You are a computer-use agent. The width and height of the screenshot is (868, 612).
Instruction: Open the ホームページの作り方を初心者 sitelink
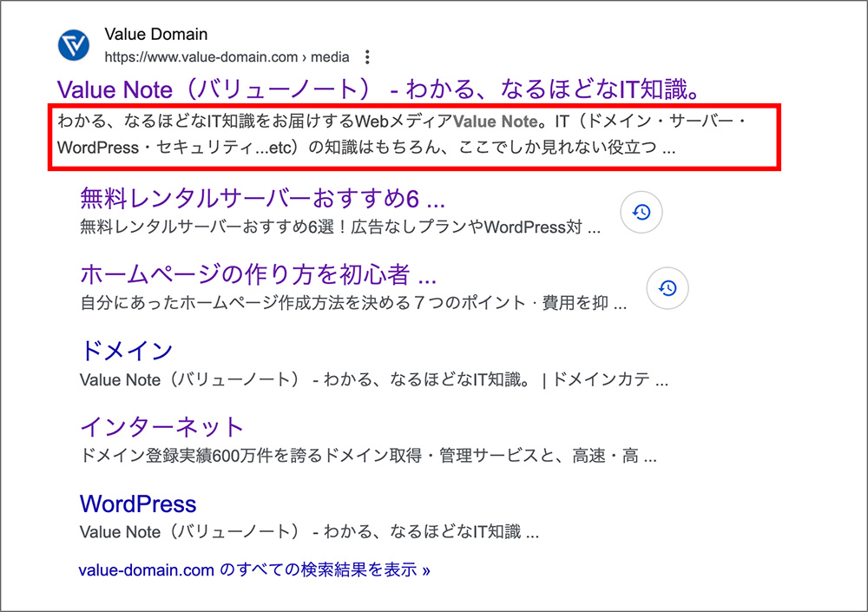coord(258,274)
